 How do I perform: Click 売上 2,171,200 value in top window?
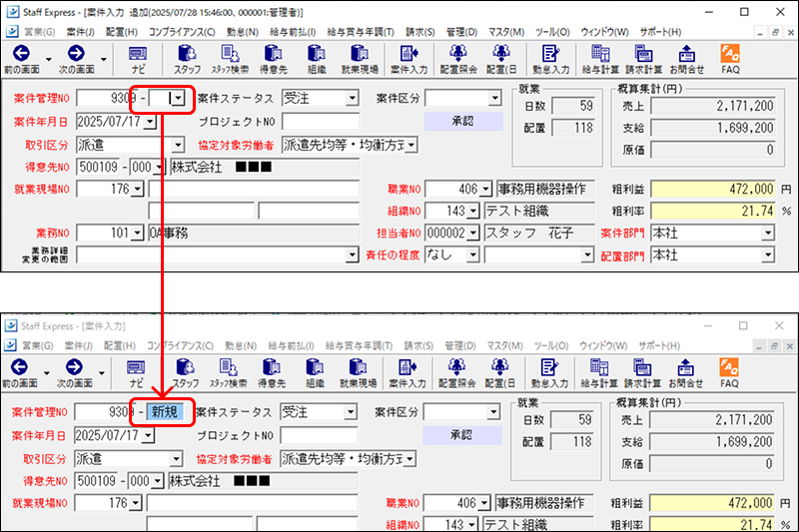coord(713,106)
